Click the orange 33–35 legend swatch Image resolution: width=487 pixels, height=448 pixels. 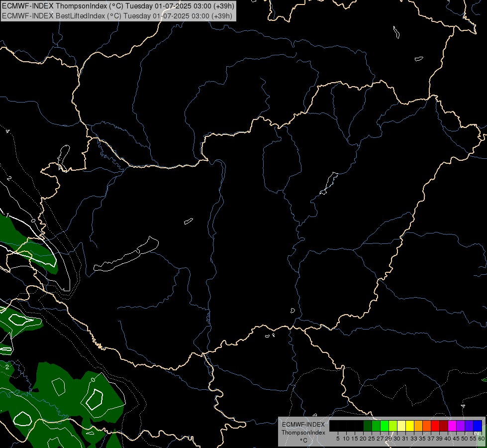tap(418, 426)
